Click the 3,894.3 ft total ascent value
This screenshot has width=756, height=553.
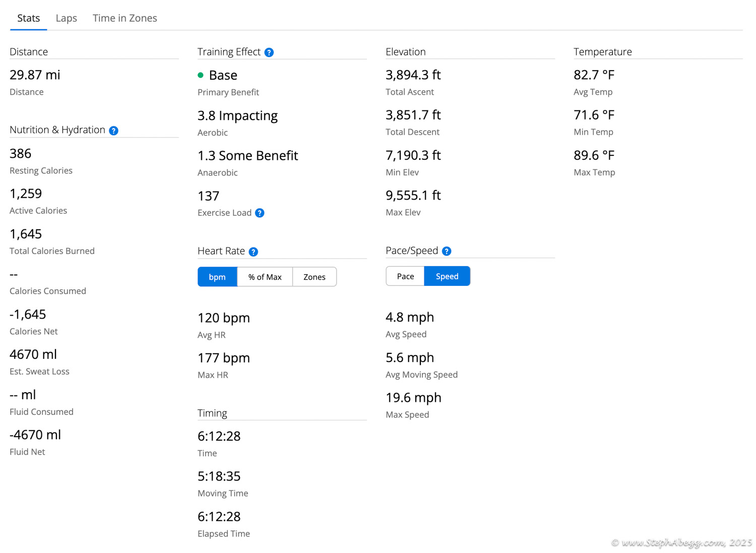(x=413, y=75)
